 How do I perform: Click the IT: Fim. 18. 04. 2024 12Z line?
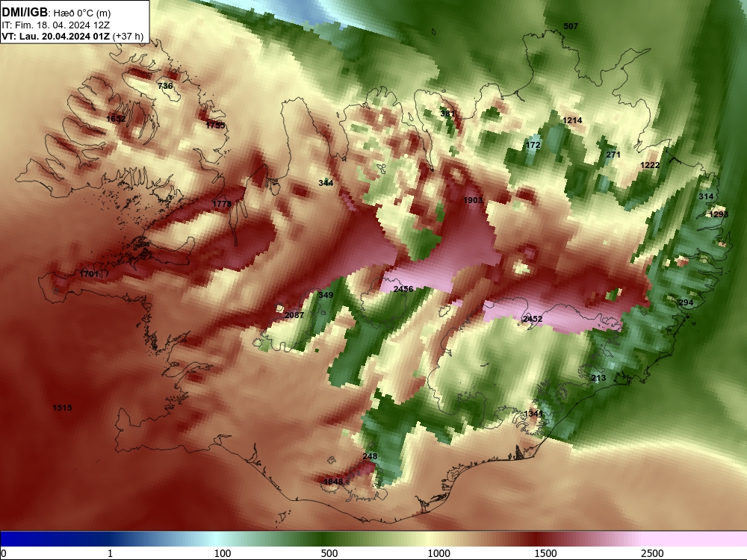pyautogui.click(x=56, y=25)
